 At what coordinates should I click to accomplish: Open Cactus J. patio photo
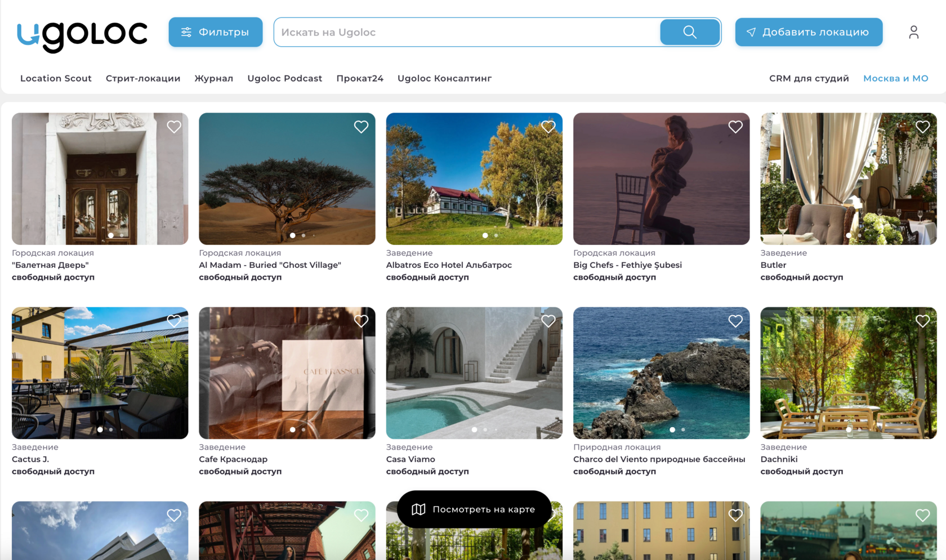tap(100, 373)
